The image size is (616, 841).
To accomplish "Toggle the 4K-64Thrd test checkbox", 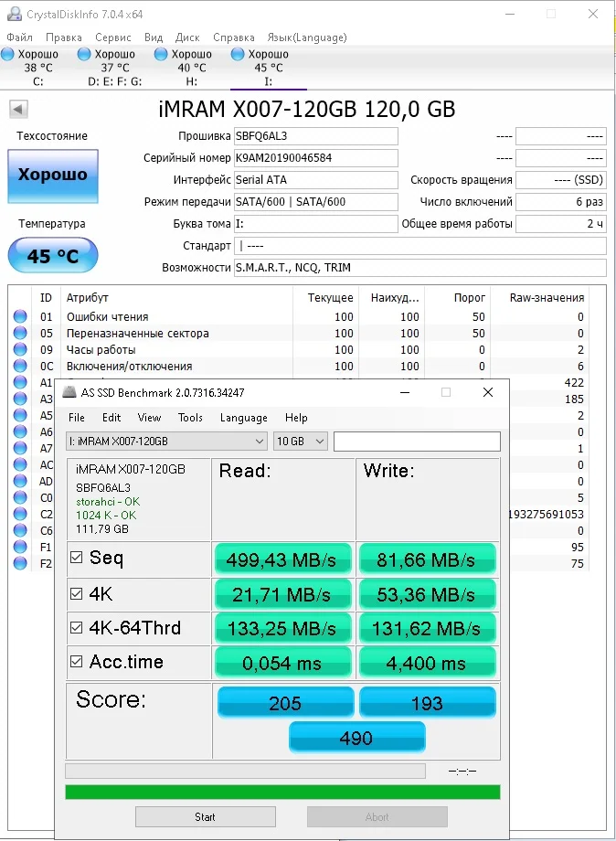I will (77, 627).
